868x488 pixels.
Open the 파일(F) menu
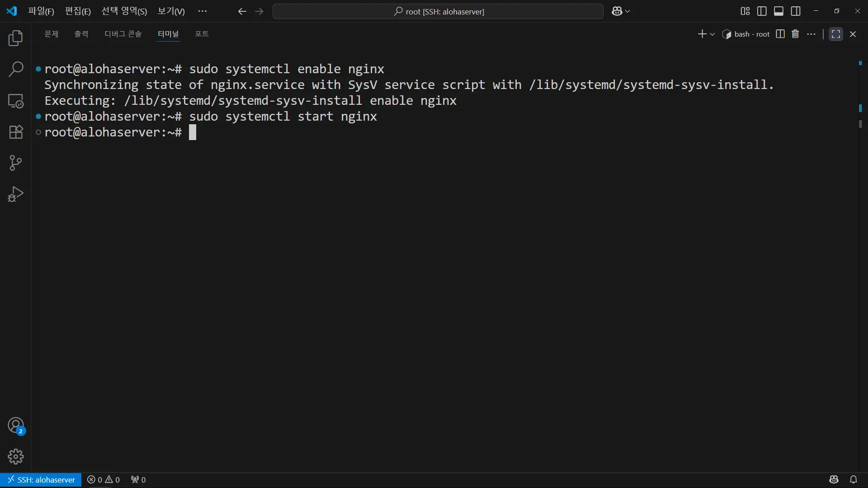pyautogui.click(x=41, y=11)
